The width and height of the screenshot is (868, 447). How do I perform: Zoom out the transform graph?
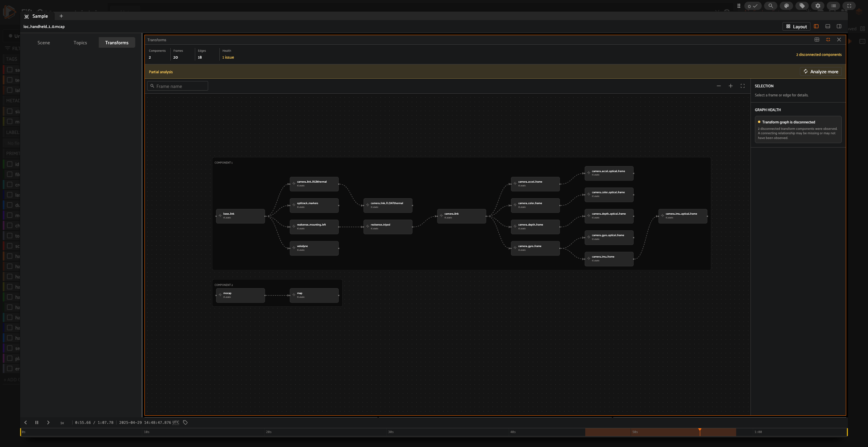point(718,86)
